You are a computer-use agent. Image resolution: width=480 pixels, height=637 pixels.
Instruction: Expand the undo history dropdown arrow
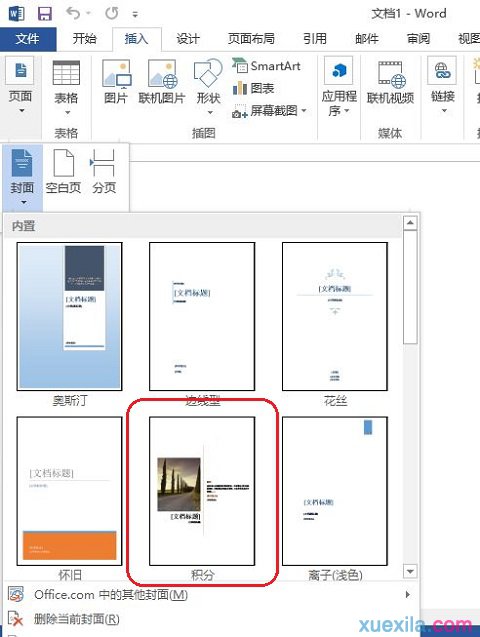click(88, 14)
